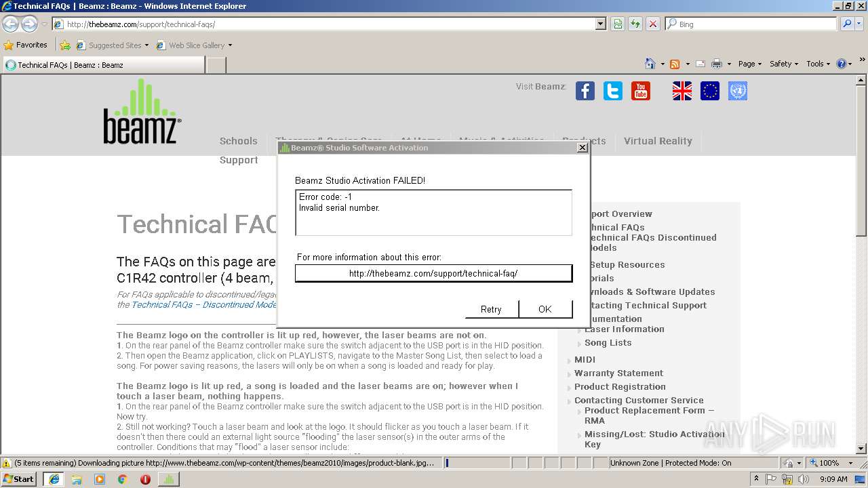Open Product Replacement Form – RMA link

click(649, 415)
